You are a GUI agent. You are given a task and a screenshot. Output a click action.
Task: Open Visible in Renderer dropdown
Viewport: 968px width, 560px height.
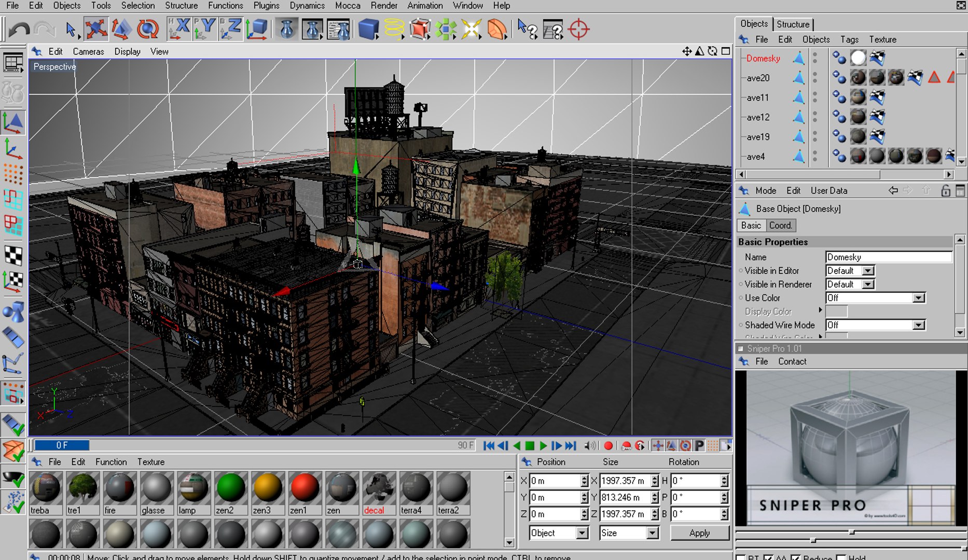(x=850, y=284)
